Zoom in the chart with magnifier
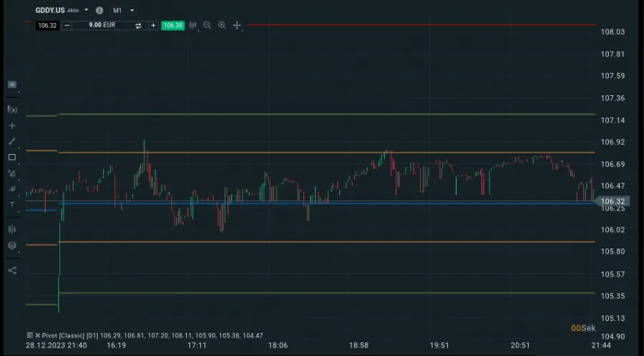 (x=222, y=25)
